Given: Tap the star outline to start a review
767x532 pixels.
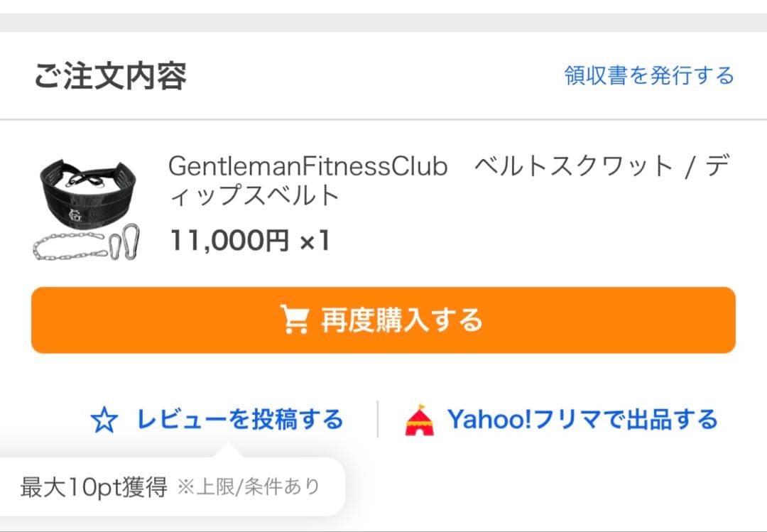Looking at the screenshot, I should point(104,419).
